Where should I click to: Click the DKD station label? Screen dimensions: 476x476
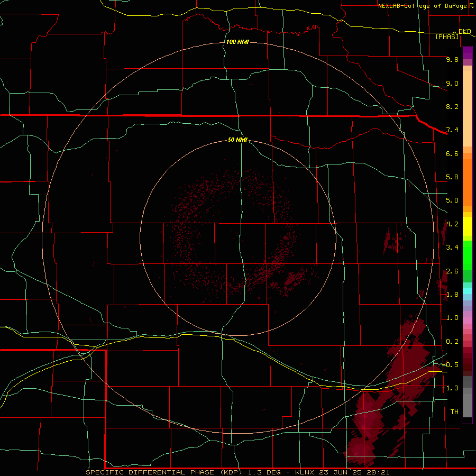click(465, 31)
